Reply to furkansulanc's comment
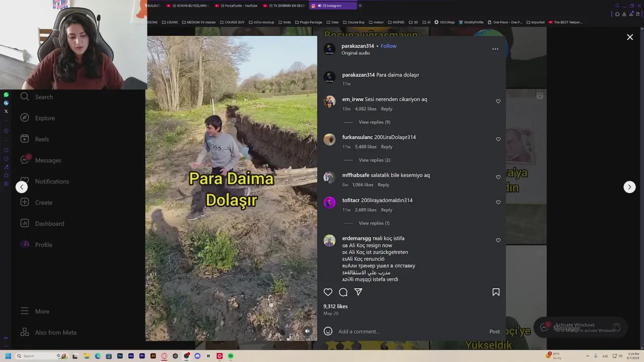644x362 pixels. [x=386, y=147]
